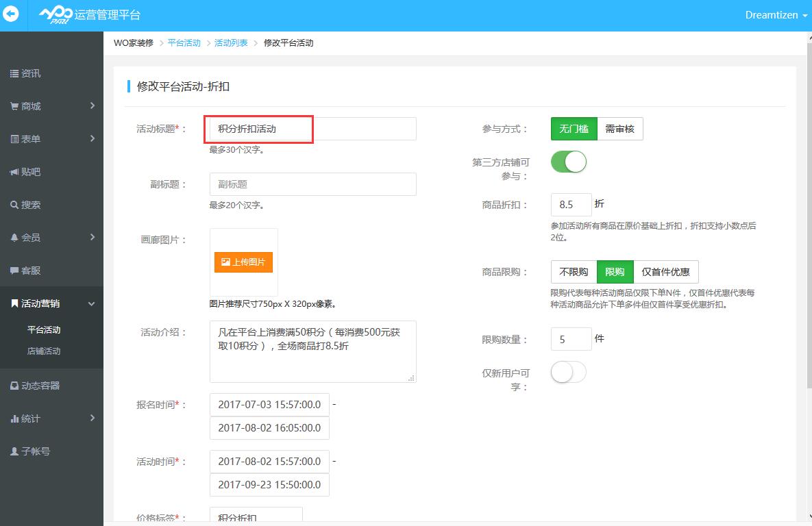The image size is (812, 526).
Task: Open the 资讯 sidebar section
Action: coord(27,73)
